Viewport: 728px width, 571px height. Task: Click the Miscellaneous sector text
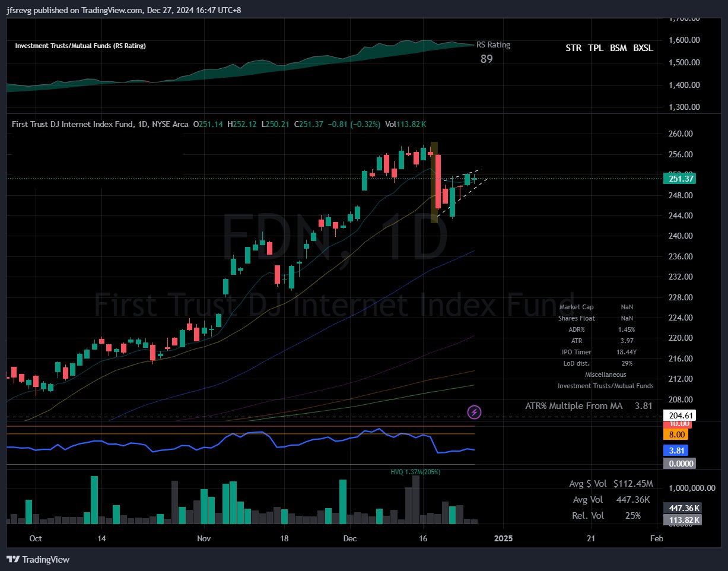pos(605,375)
